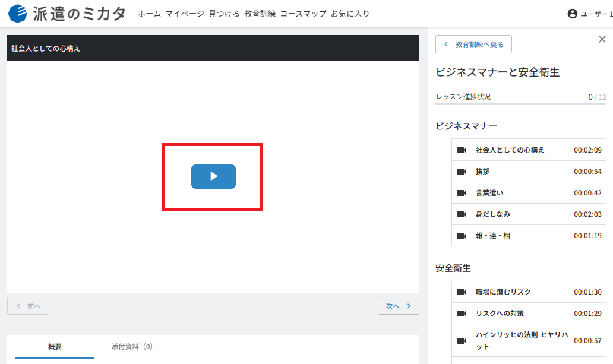
Task: Go to next lesson with 次へ
Action: (399, 306)
